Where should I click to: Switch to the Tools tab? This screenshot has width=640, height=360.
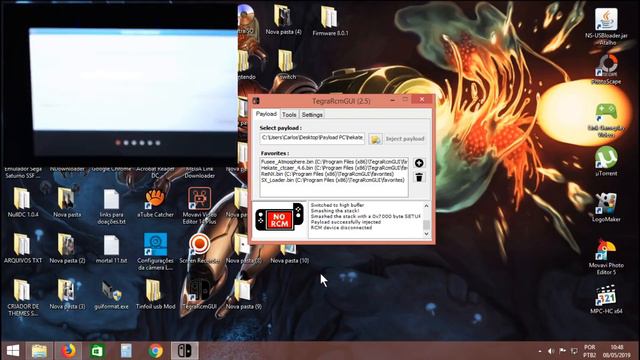pos(289,115)
